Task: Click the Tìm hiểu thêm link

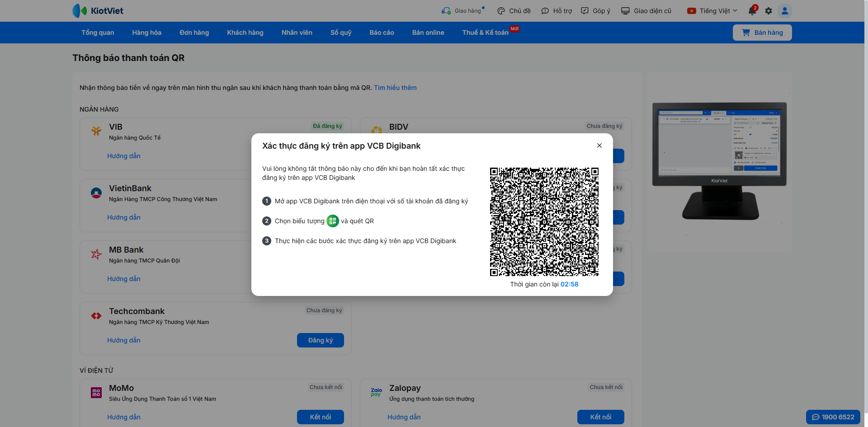Action: click(x=395, y=88)
